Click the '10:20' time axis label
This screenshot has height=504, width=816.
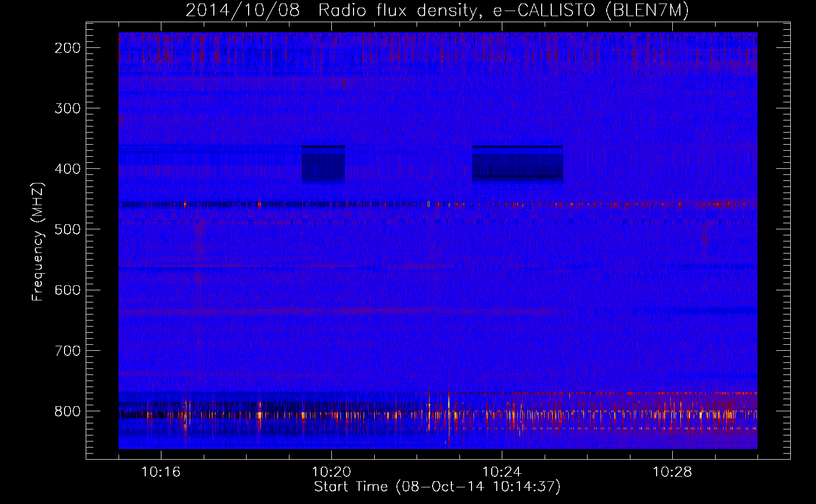coord(331,472)
